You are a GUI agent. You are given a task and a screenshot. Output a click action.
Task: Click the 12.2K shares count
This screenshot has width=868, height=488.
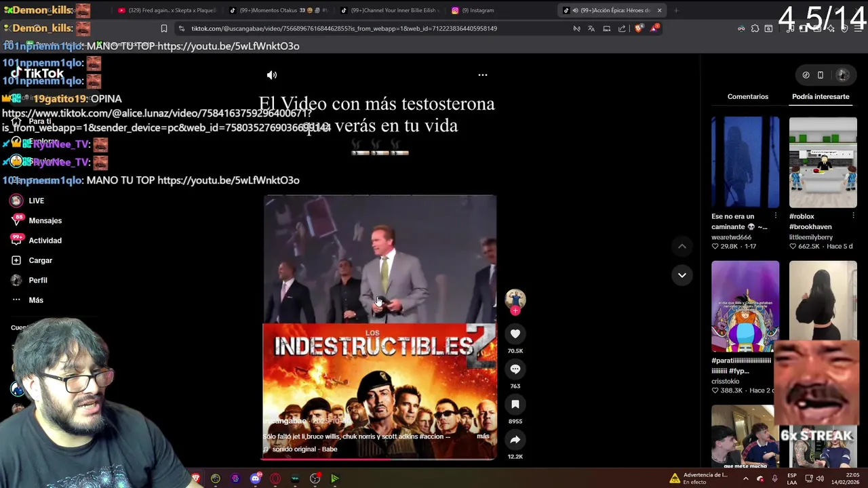point(515,457)
